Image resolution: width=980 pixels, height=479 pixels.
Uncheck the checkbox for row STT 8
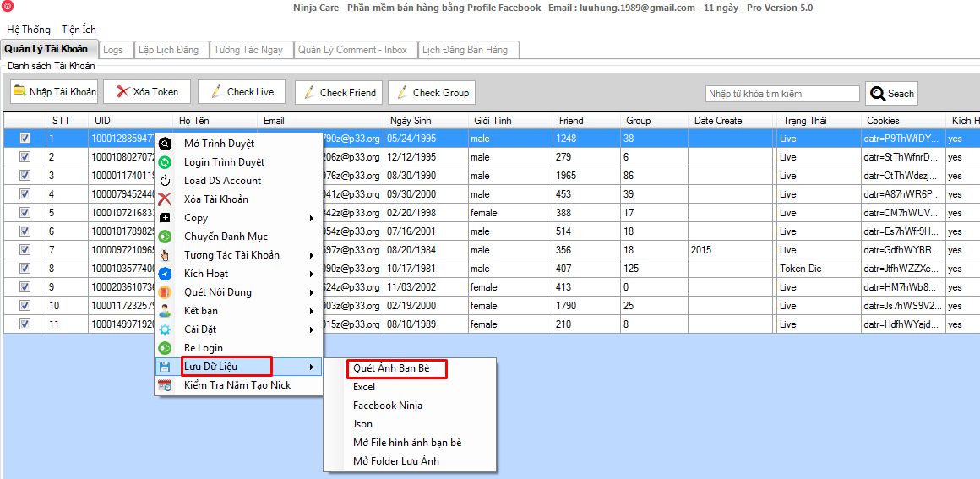pyautogui.click(x=24, y=269)
